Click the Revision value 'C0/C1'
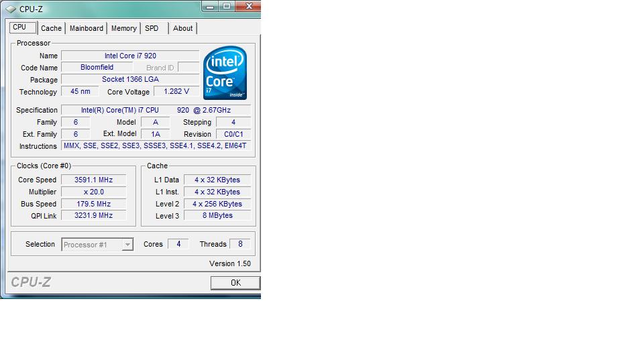The image size is (644, 362). click(233, 134)
